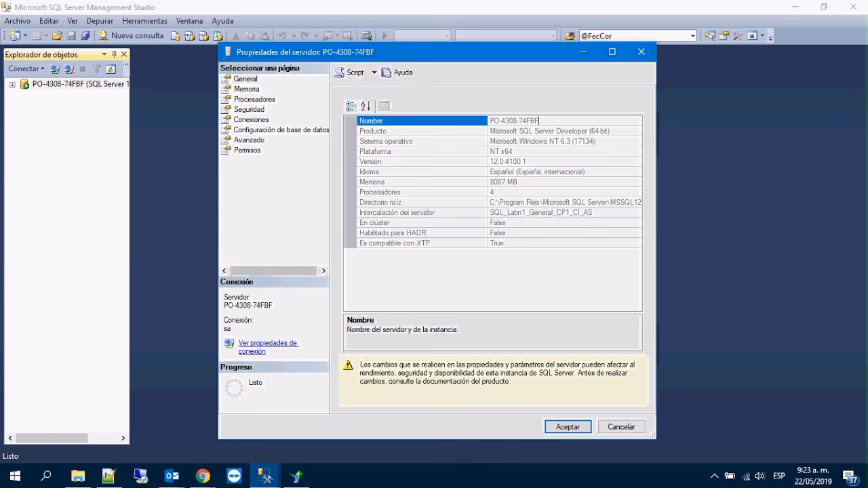Select the General page
This screenshot has height=488, width=868.
pyautogui.click(x=245, y=79)
